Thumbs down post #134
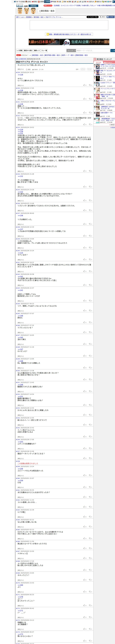115x644 pixels. [90, 187]
